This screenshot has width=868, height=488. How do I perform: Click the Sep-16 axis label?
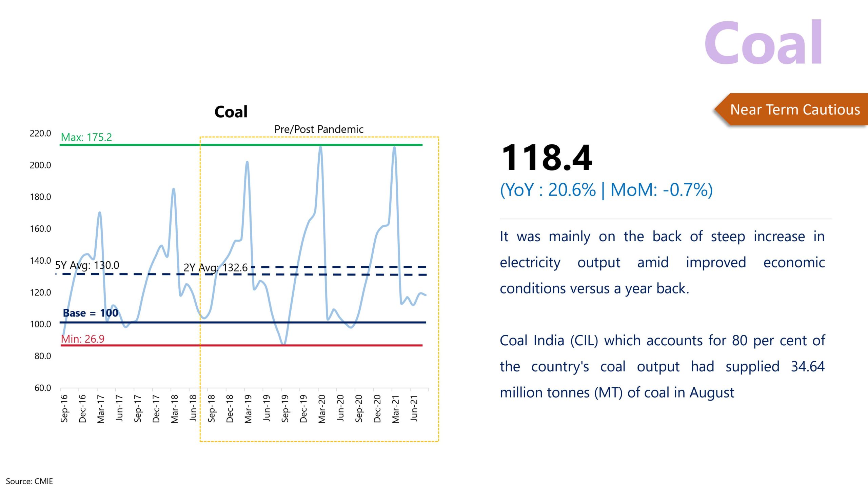point(64,408)
